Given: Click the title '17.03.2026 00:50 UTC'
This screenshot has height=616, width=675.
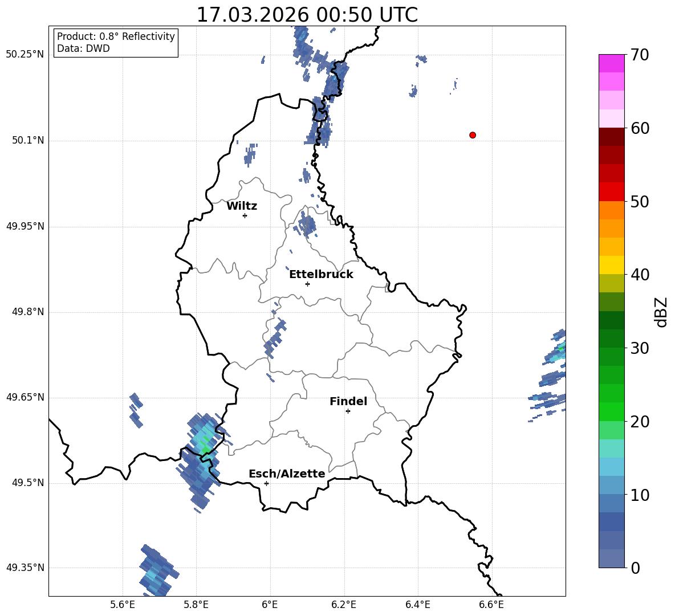Looking at the screenshot, I should [x=307, y=15].
